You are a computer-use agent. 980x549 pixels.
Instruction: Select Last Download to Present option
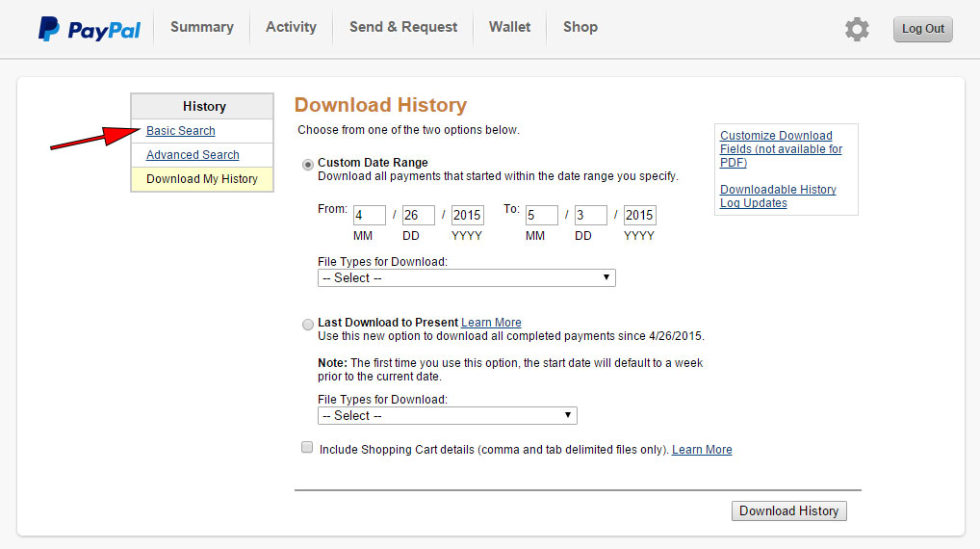[307, 325]
